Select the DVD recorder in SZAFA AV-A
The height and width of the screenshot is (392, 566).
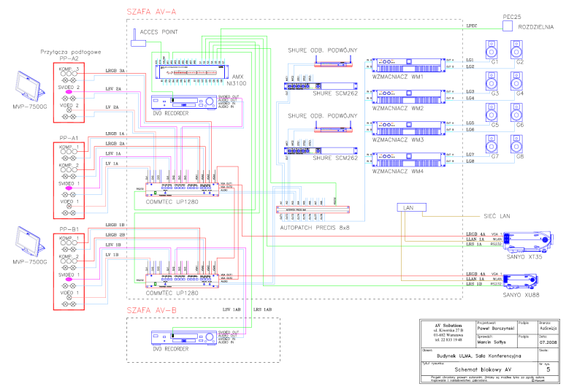184,102
